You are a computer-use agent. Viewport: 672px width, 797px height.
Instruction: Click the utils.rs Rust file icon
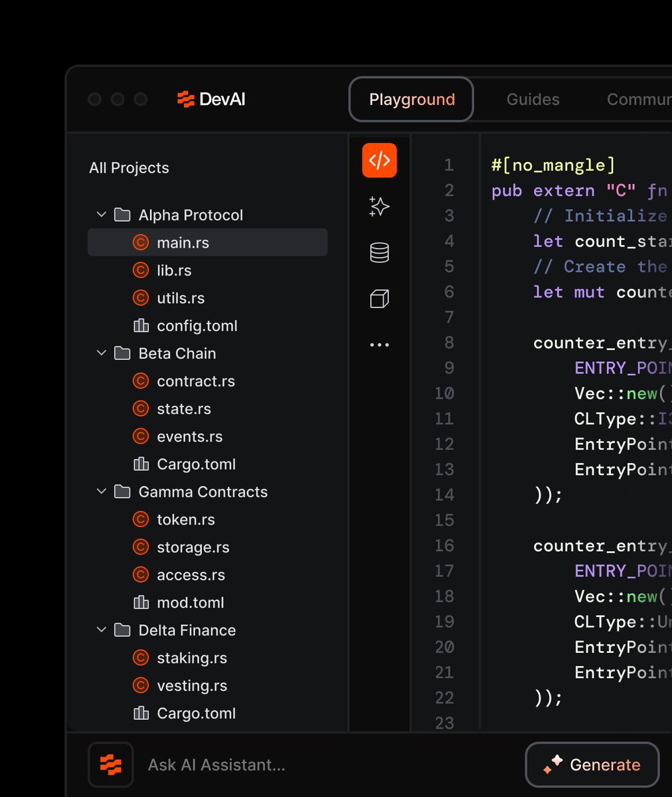pos(141,298)
